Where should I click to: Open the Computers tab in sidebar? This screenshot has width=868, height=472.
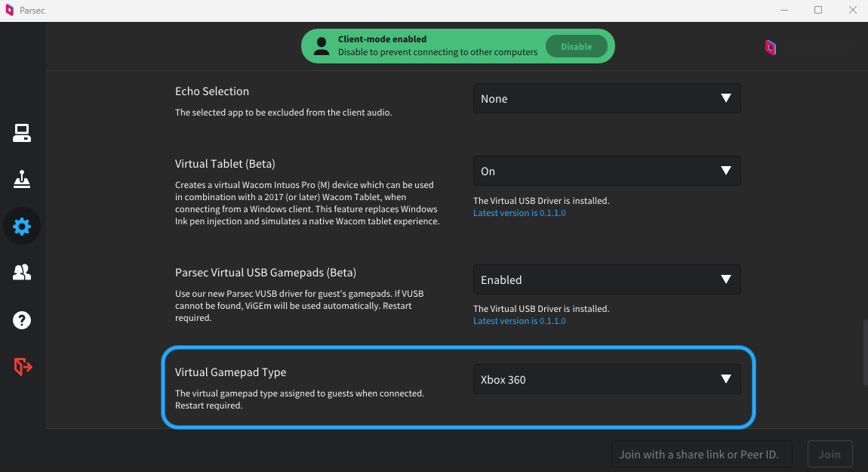[x=22, y=133]
